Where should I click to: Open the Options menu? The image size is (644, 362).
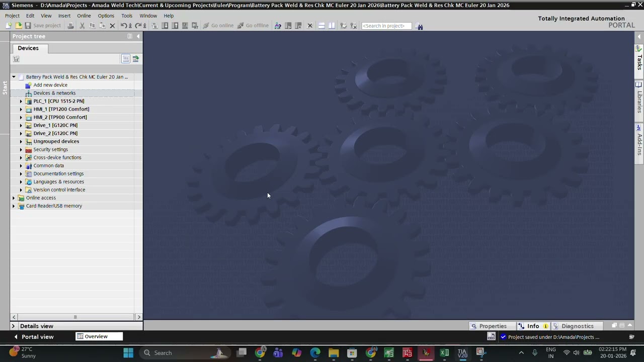(106, 16)
